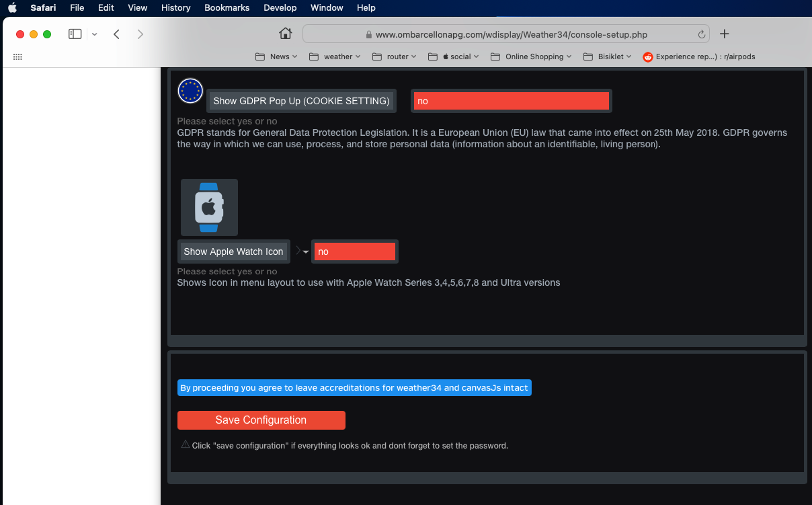Open the Online Shopping bookmarks folder

(531, 56)
